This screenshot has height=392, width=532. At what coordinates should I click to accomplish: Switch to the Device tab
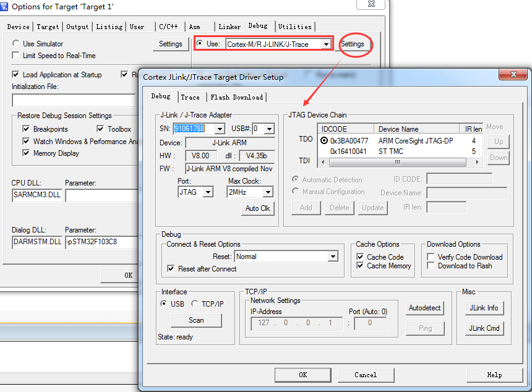19,27
